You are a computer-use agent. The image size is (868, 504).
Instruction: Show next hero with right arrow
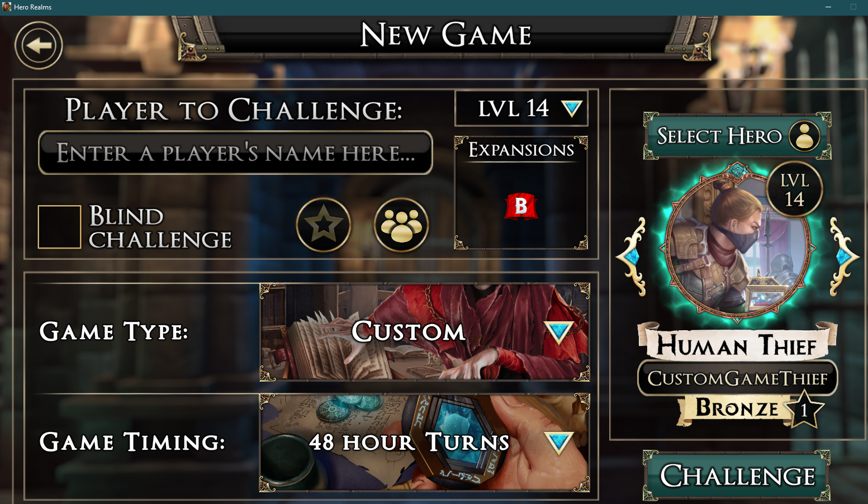tap(843, 256)
